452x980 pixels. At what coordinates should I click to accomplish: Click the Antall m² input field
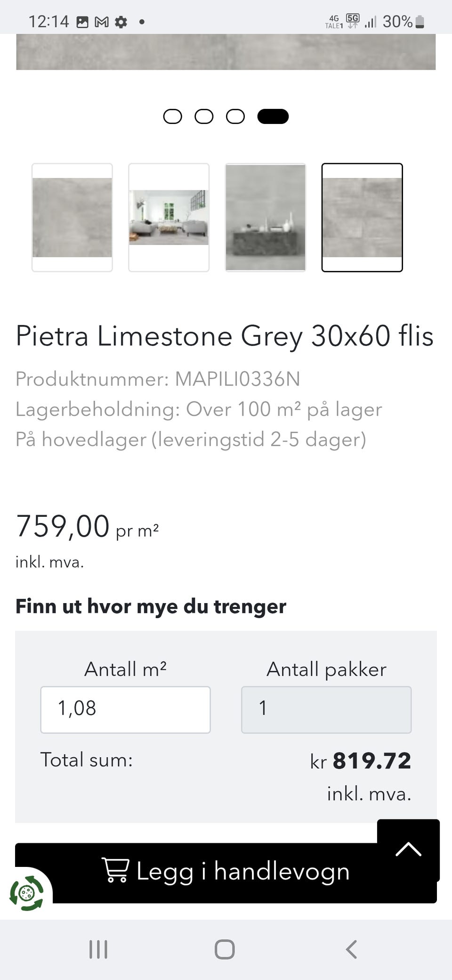pos(125,710)
